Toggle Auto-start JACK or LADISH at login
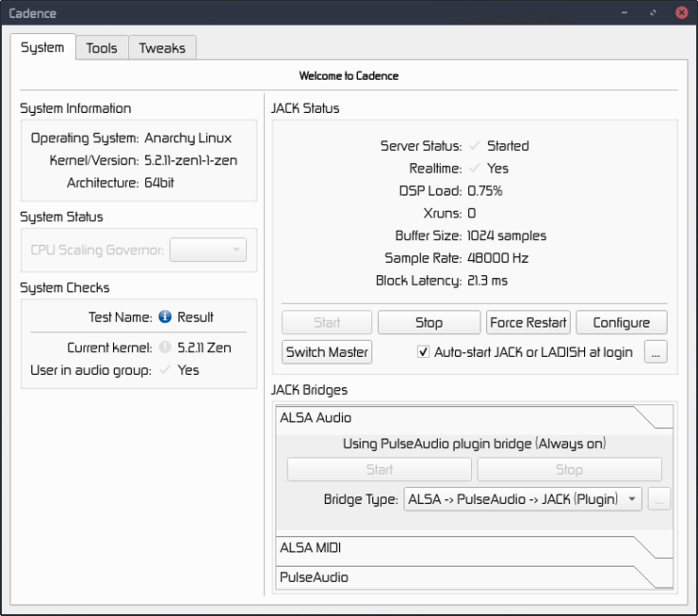This screenshot has width=698, height=616. click(x=424, y=352)
